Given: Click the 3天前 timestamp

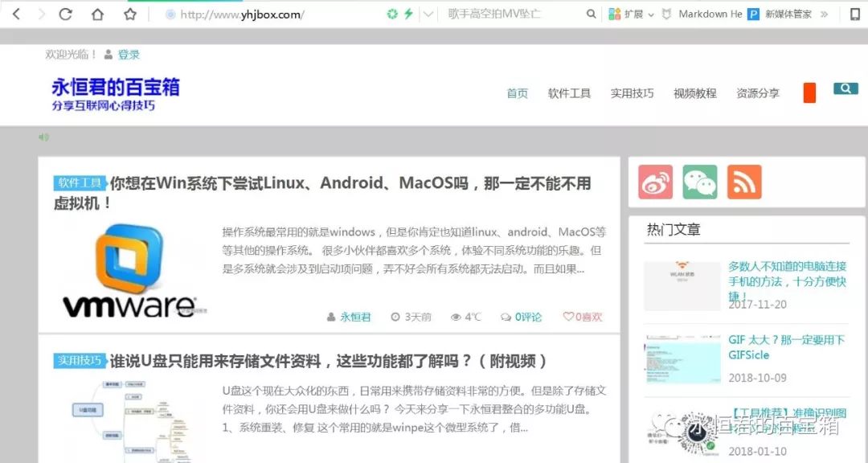Looking at the screenshot, I should coord(417,317).
